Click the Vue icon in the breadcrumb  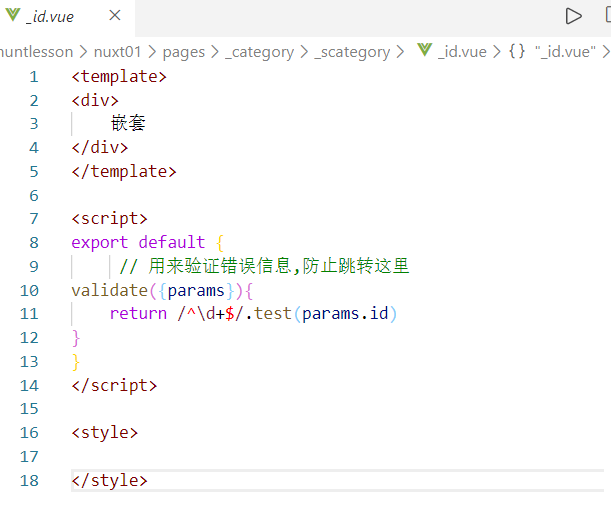425,51
